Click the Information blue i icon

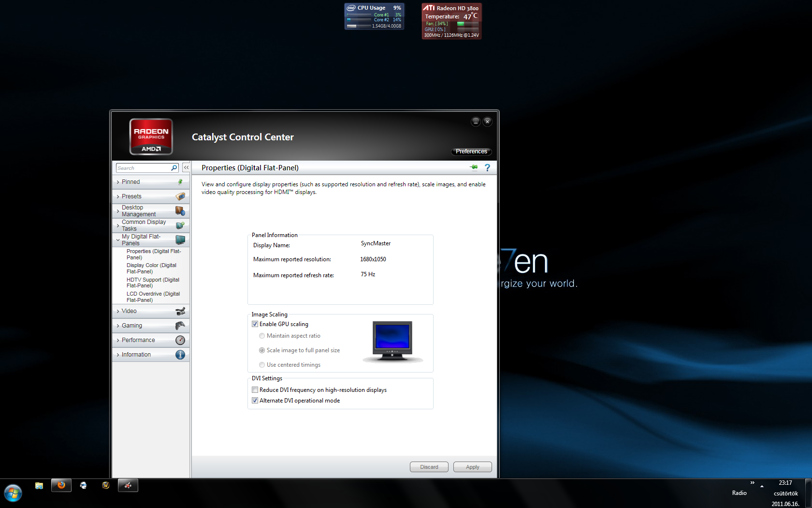pyautogui.click(x=180, y=355)
